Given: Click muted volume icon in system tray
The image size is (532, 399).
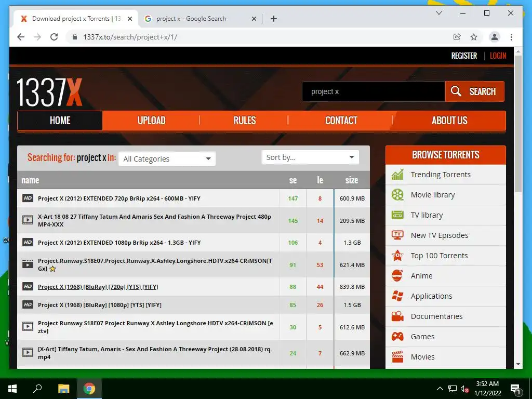Looking at the screenshot, I should point(464,389).
